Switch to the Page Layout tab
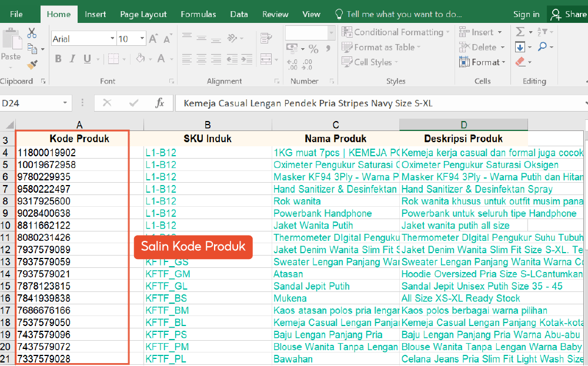Viewport: 588px width, 366px height. (143, 14)
